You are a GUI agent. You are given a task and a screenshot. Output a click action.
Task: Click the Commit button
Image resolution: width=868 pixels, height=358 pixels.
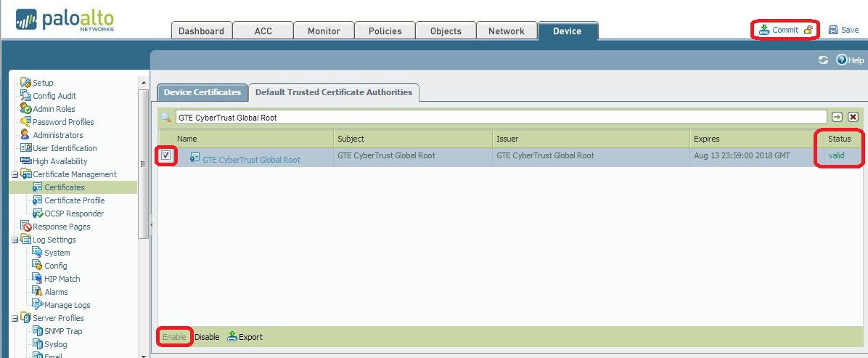(778, 30)
